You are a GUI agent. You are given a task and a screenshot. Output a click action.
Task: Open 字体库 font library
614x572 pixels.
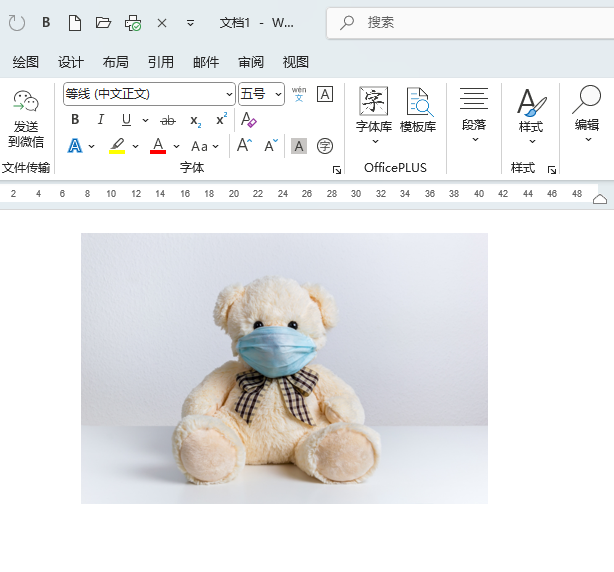point(374,115)
